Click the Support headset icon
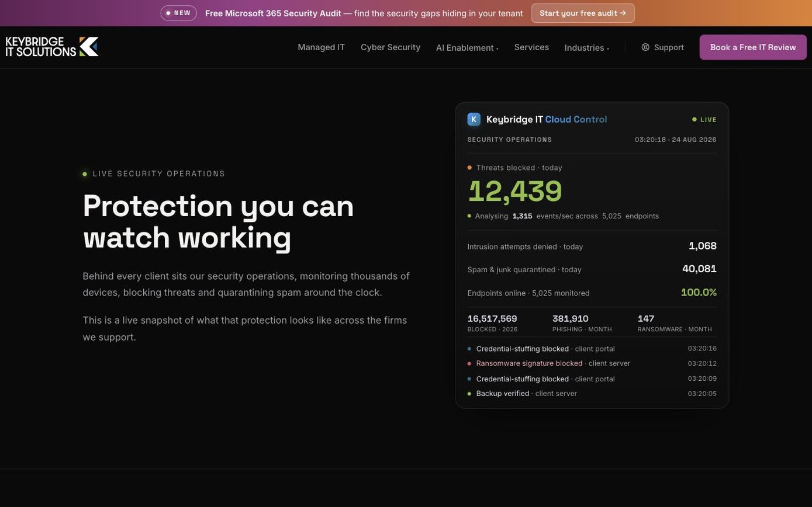This screenshot has height=507, width=812. pos(645,47)
